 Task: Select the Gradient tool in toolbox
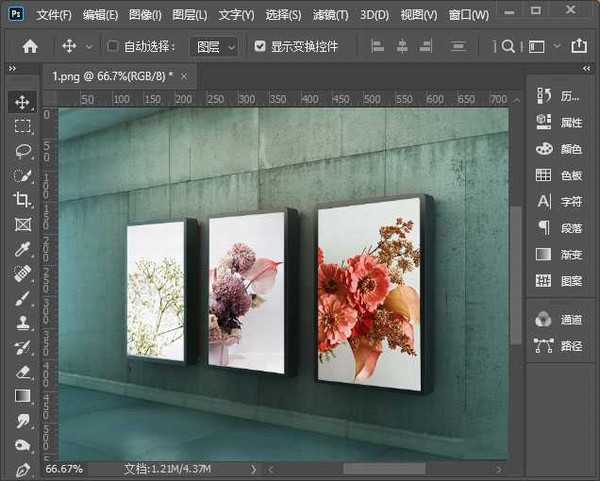[x=22, y=396]
